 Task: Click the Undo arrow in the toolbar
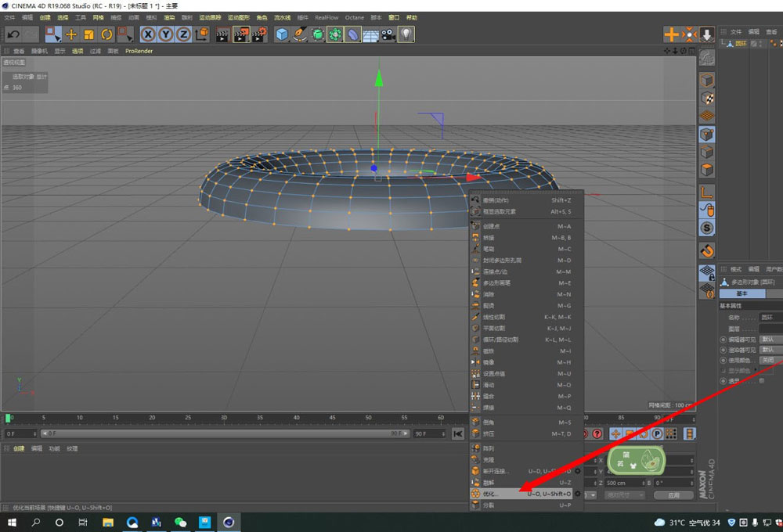point(13,34)
